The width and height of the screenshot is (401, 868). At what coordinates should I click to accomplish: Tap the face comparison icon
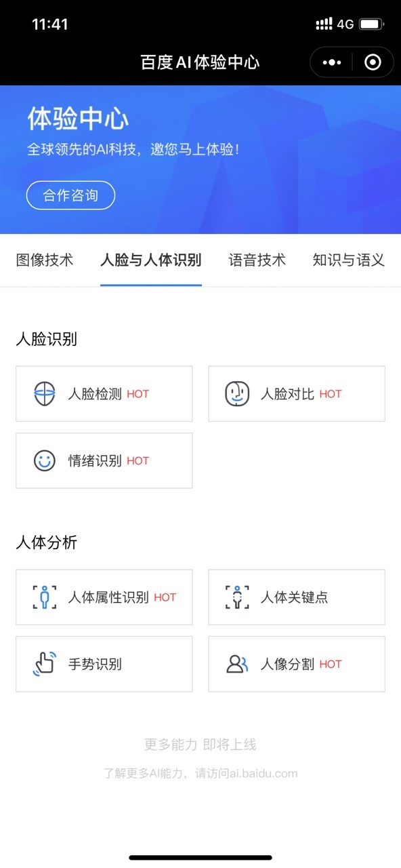click(237, 394)
